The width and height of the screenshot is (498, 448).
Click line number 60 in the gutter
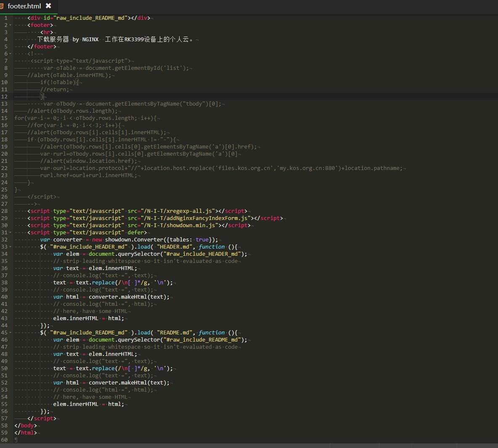(x=4, y=440)
